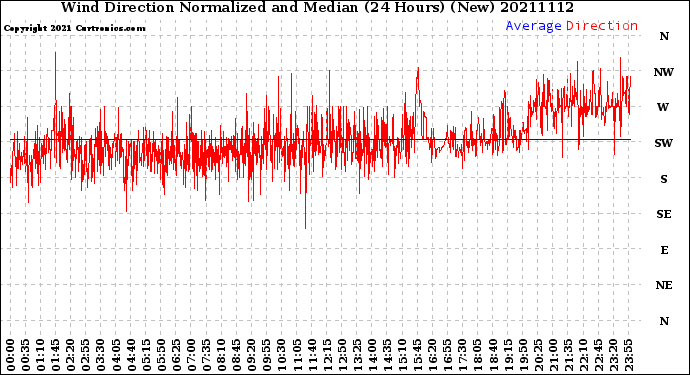The width and height of the screenshot is (690, 375).
Task: Click the 'NE' axis label
Action: tap(664, 286)
